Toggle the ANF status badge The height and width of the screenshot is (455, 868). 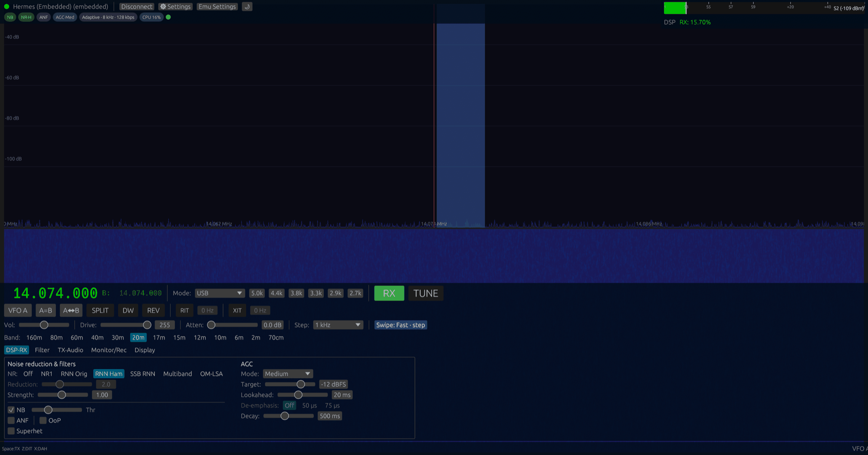(43, 17)
